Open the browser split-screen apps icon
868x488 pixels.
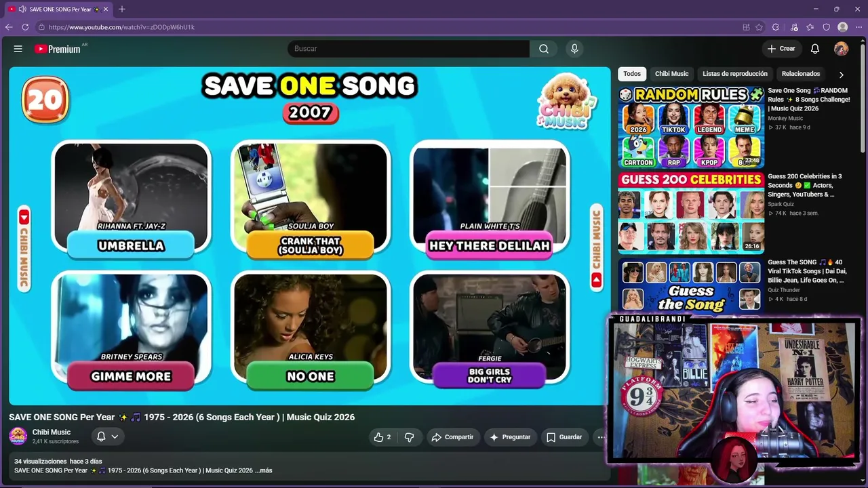tap(746, 27)
